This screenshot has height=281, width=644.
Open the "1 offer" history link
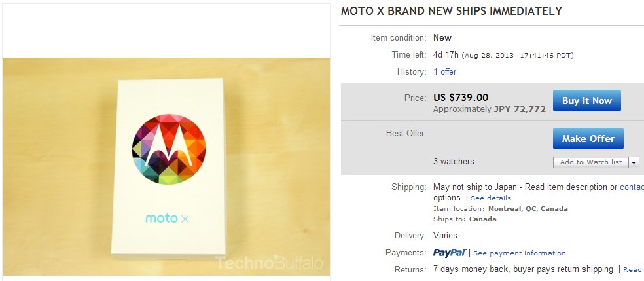tap(445, 72)
